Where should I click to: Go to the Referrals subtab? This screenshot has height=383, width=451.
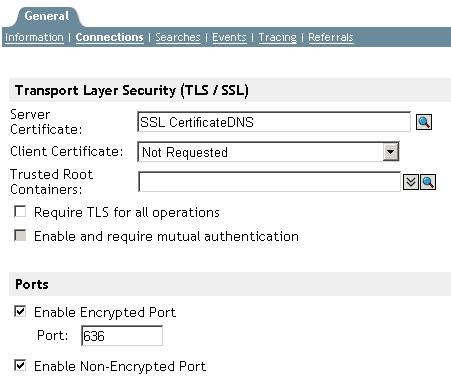pyautogui.click(x=331, y=37)
